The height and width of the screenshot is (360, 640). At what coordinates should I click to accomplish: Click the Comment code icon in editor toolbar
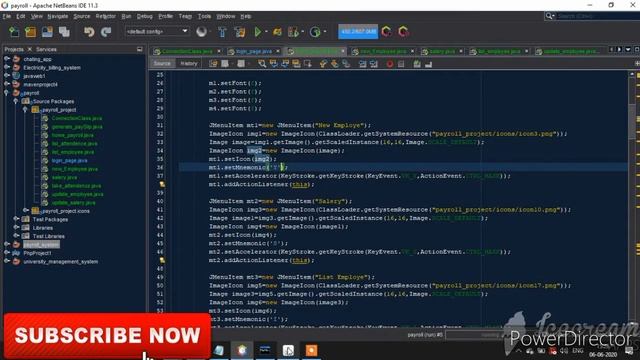click(417, 64)
